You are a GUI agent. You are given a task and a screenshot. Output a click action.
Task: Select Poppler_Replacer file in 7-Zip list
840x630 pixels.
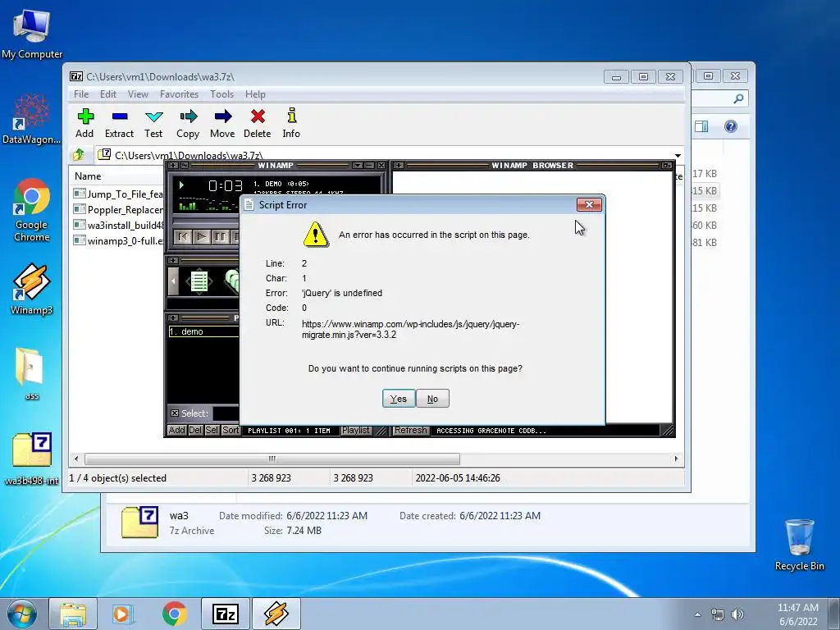118,209
